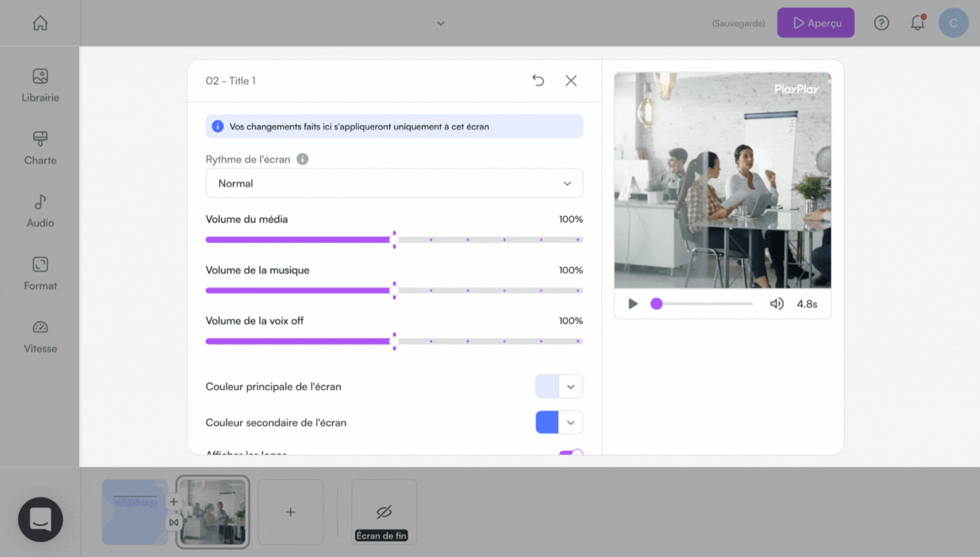
Task: Open the Audio sidebar panel
Action: coord(40,211)
